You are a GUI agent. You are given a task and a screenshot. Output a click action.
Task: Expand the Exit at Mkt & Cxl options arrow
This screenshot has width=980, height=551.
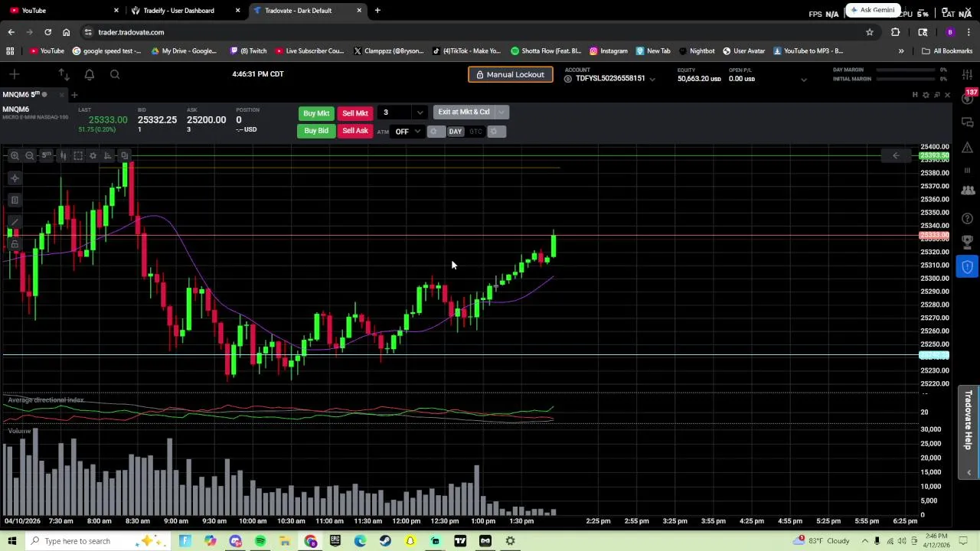tap(501, 112)
